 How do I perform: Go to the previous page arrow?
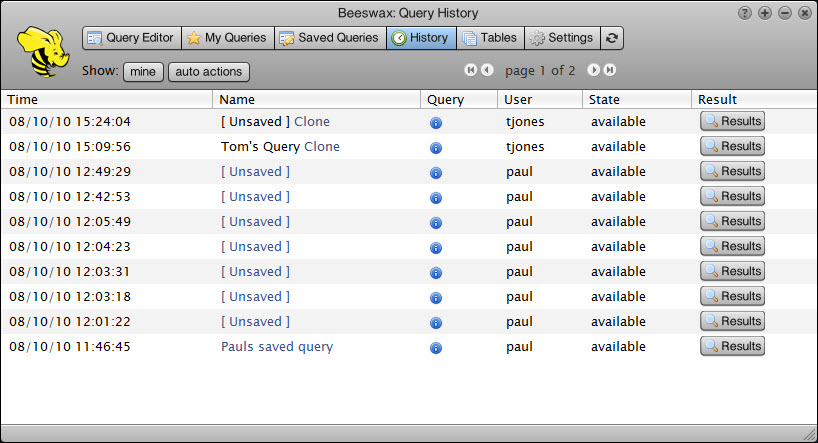tap(487, 70)
